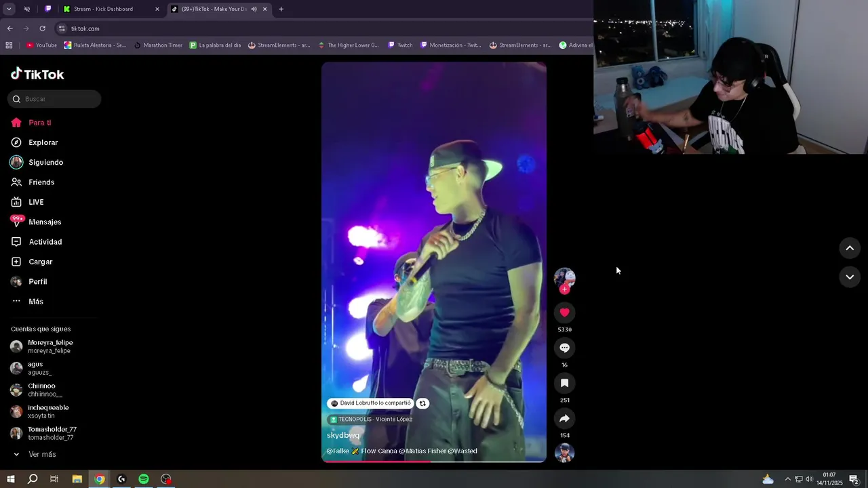
Task: Open the Windows Start menu
Action: tap(10, 479)
